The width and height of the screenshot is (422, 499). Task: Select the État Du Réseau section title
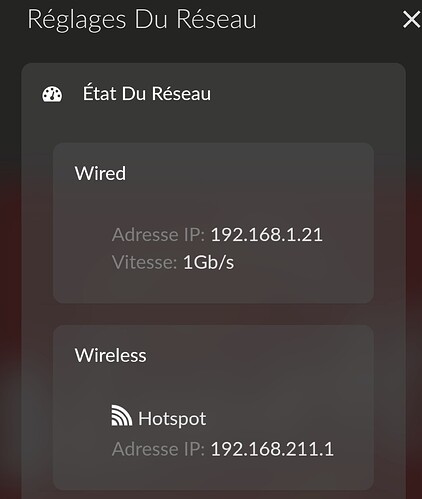pos(147,93)
